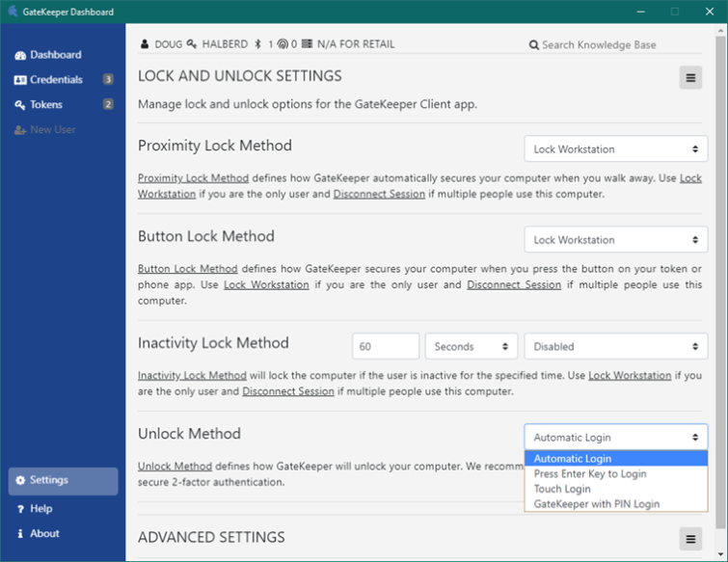Image resolution: width=728 pixels, height=562 pixels.
Task: Go to the Tokens sidebar section
Action: [x=63, y=104]
